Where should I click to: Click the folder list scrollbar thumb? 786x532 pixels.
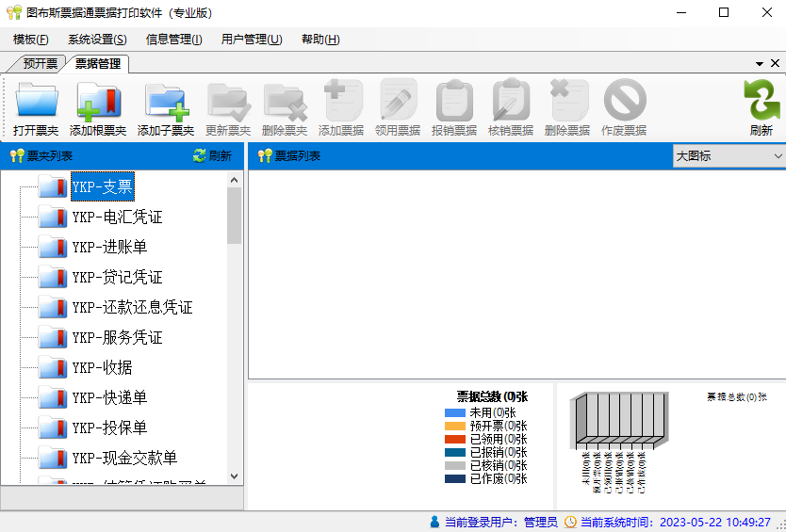point(234,216)
